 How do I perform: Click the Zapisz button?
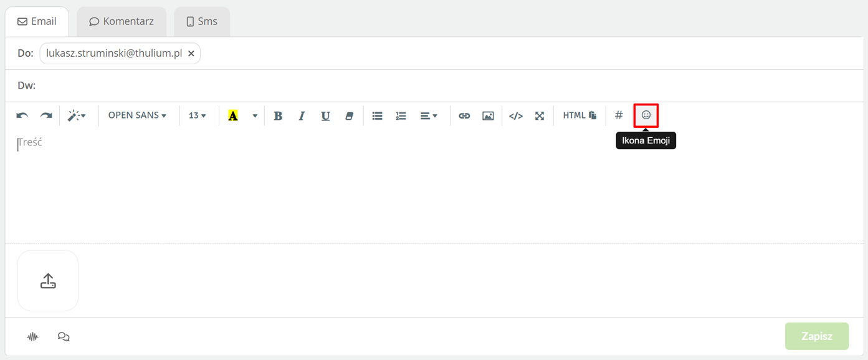pos(817,336)
